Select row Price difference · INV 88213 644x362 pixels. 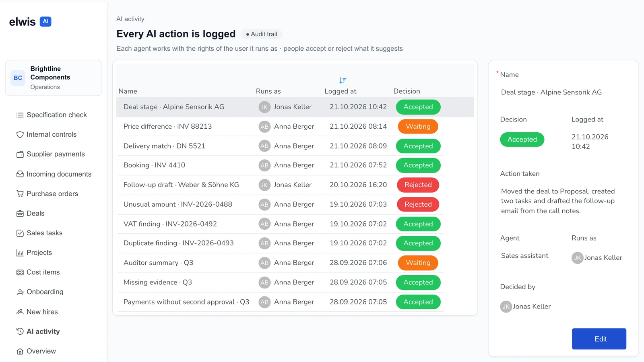pyautogui.click(x=281, y=127)
